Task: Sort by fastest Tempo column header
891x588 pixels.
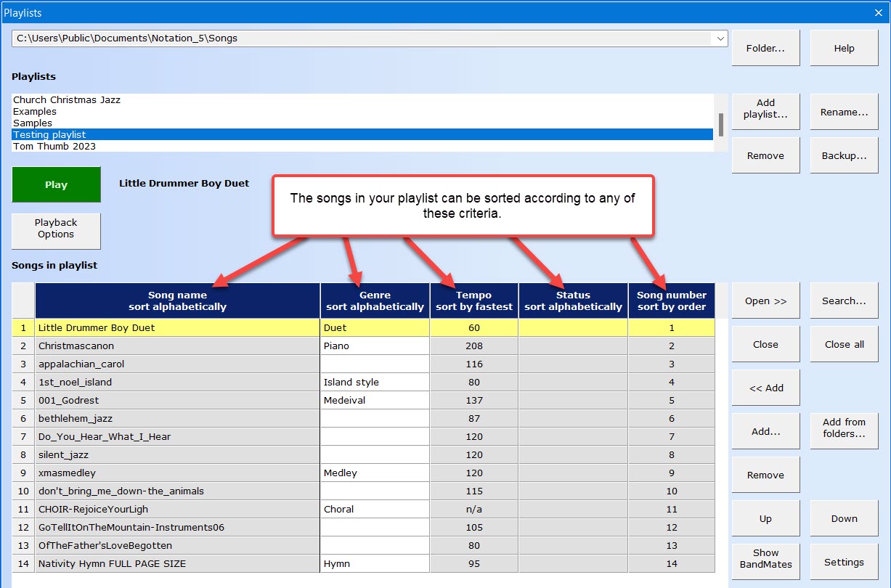Action: [x=473, y=301]
